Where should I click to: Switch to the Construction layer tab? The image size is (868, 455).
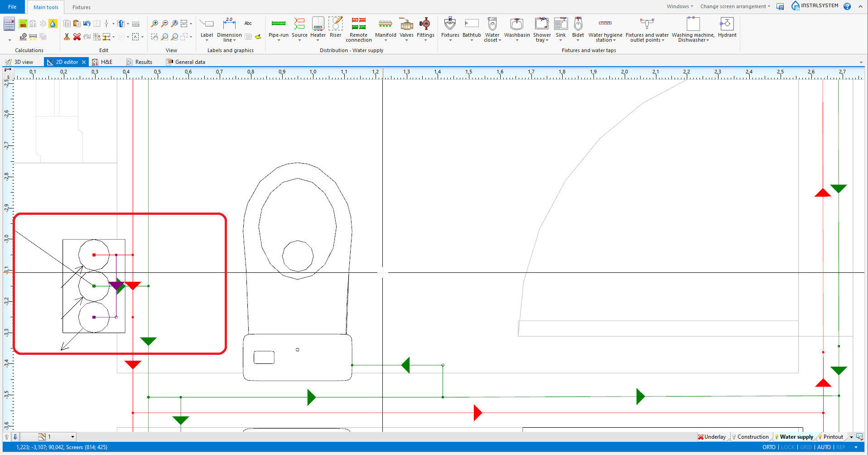pyautogui.click(x=752, y=437)
